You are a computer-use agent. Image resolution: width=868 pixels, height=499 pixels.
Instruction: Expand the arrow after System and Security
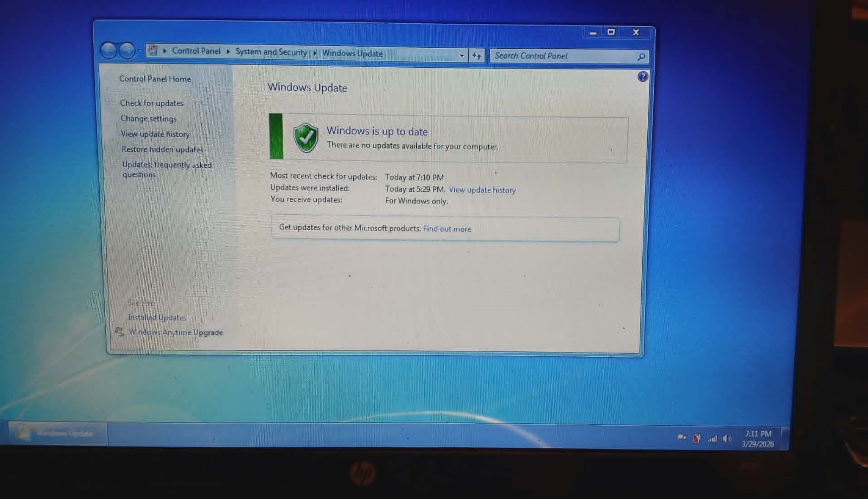coord(315,53)
